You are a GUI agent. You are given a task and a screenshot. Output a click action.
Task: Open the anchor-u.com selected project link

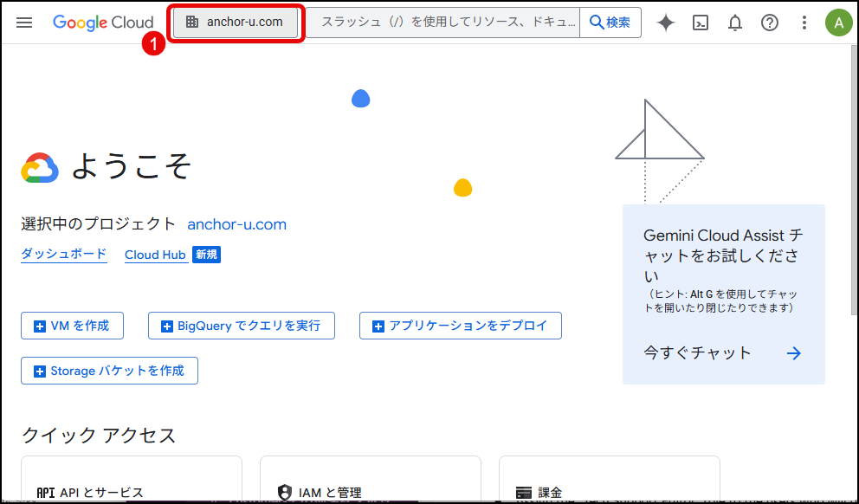pyautogui.click(x=236, y=224)
